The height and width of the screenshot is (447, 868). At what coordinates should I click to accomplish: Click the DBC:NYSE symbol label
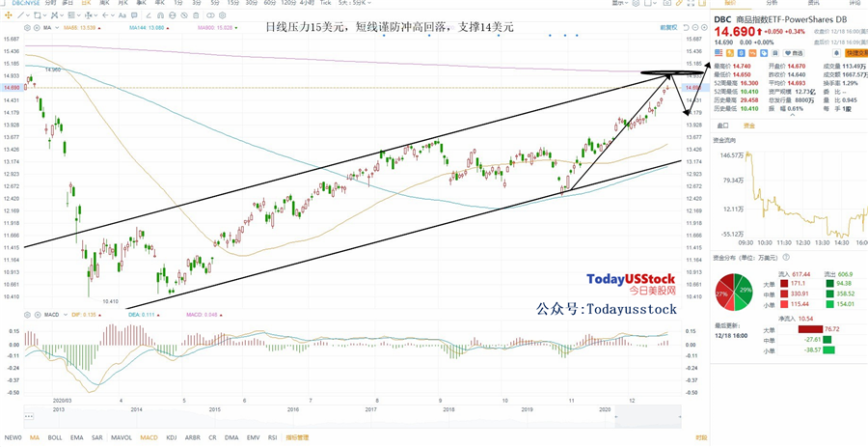coord(28,3)
